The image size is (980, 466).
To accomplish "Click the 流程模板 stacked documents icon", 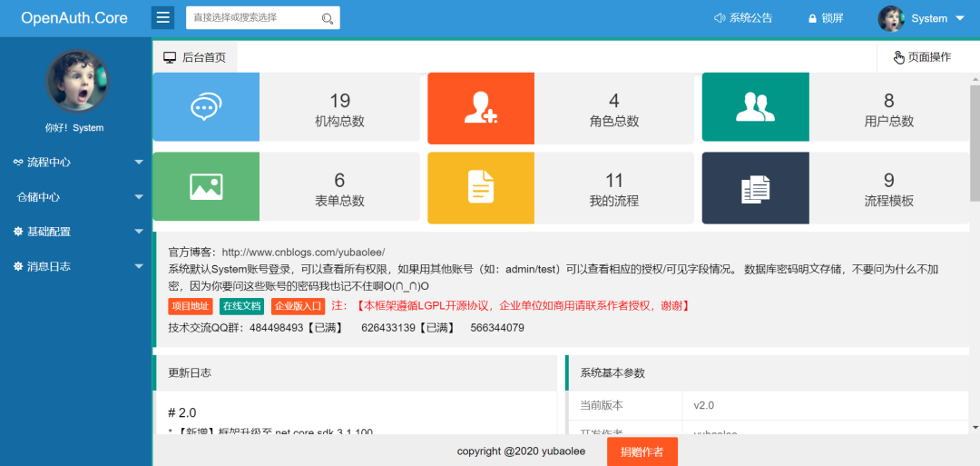I will pos(755,188).
